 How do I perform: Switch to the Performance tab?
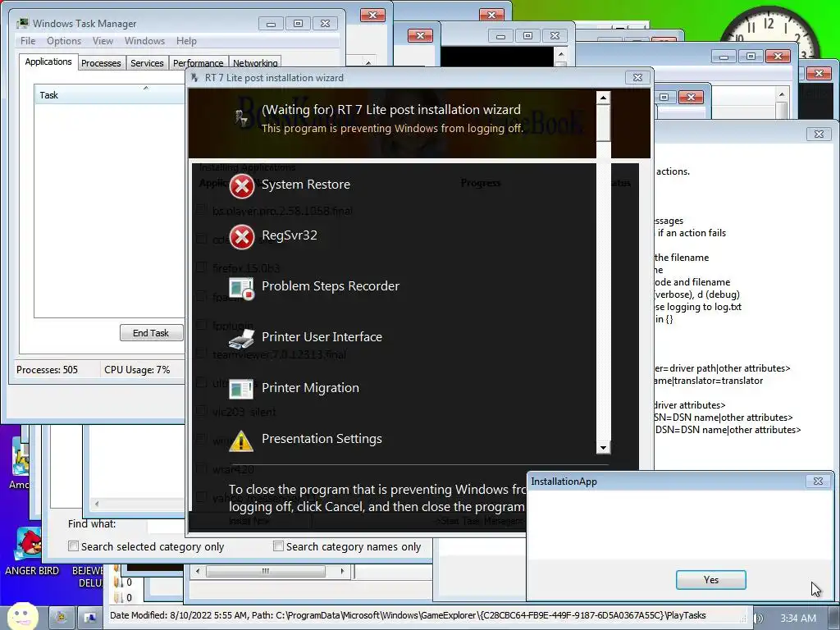click(198, 62)
